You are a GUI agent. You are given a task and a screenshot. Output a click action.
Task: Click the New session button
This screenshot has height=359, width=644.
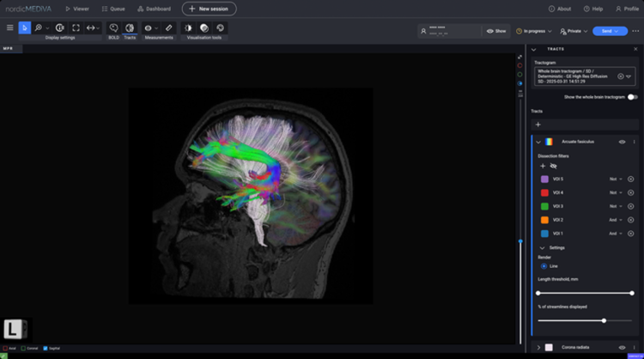(209, 9)
